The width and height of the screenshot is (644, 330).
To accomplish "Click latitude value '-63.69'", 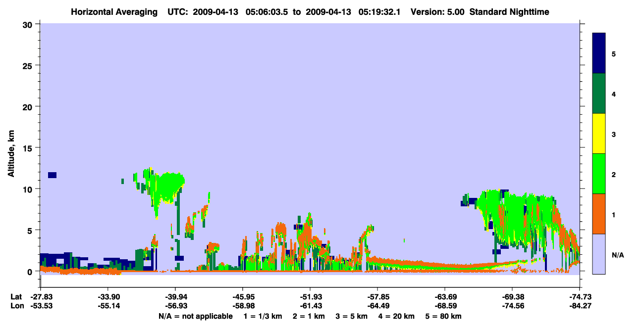I will click(445, 297).
